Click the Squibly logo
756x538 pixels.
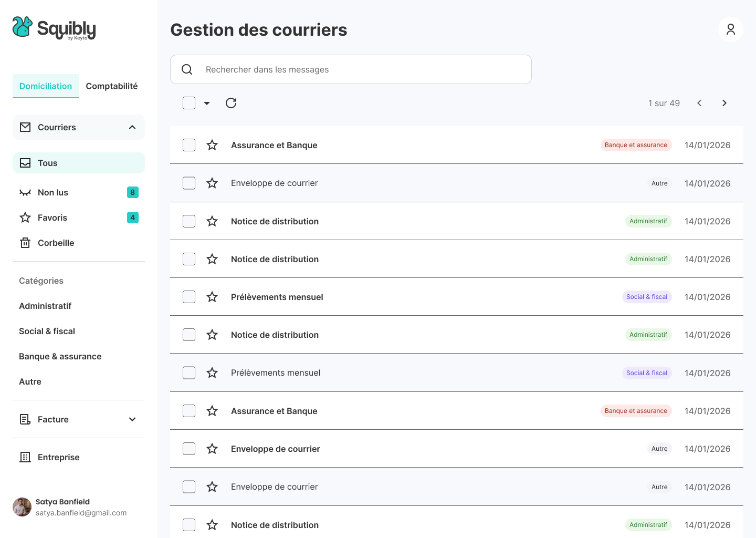click(54, 28)
